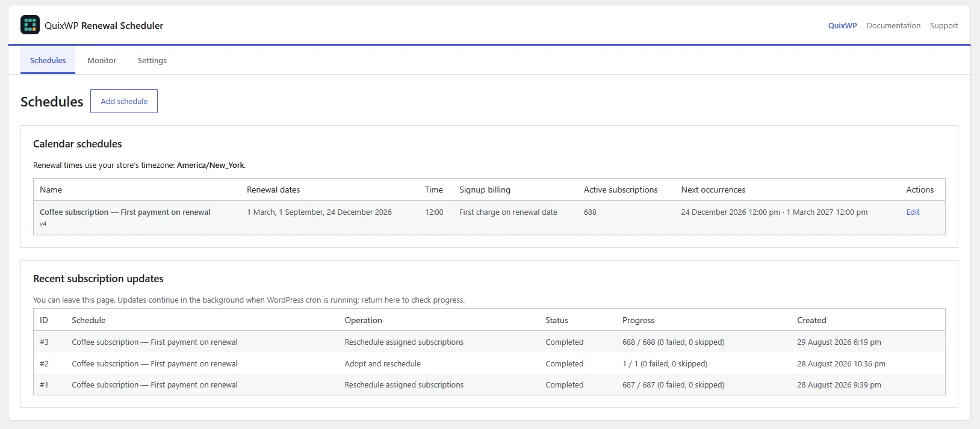
Task: Click the ID column header
Action: (44, 320)
